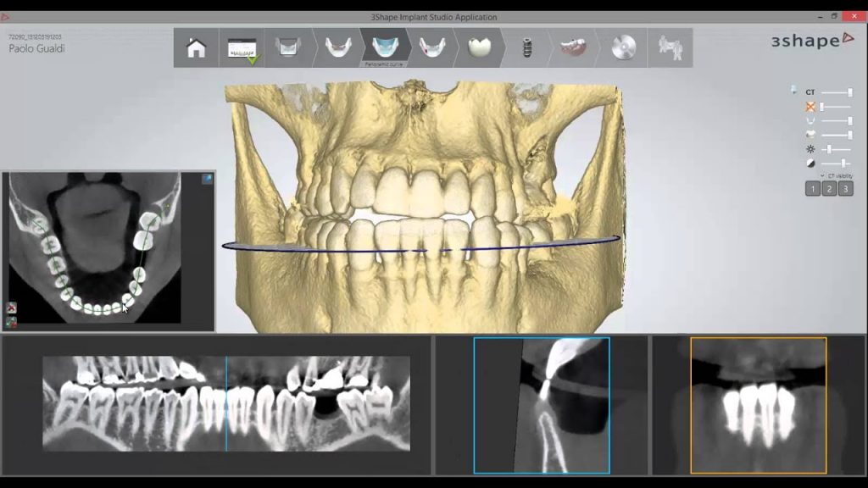This screenshot has height=488, width=868.
Task: Click the coronal cross-section view with orange border
Action: 758,405
